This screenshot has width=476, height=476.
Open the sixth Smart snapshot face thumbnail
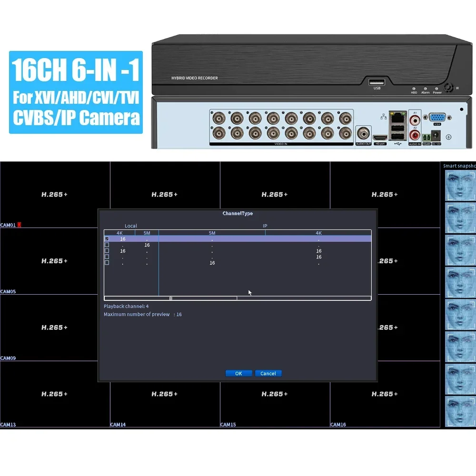[460, 347]
